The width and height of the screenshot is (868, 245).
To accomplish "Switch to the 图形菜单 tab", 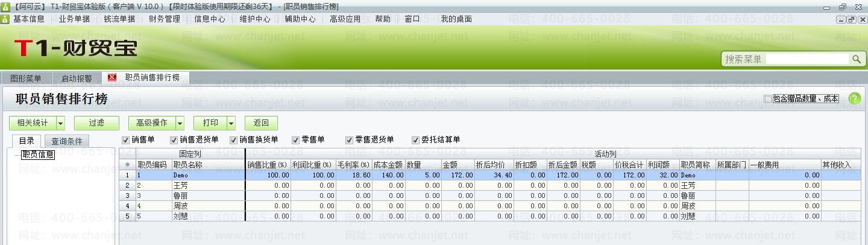I will (x=26, y=78).
